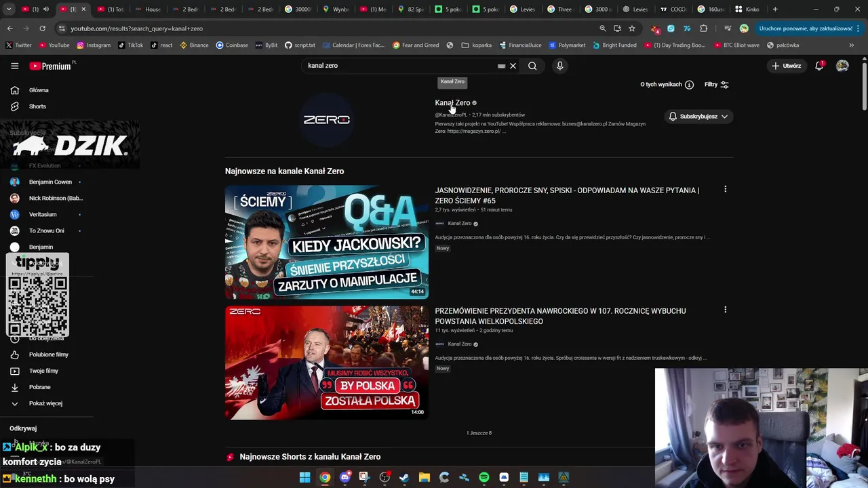Open Windows Start menu
Screen dimensions: 868x488
pyautogui.click(x=304, y=477)
